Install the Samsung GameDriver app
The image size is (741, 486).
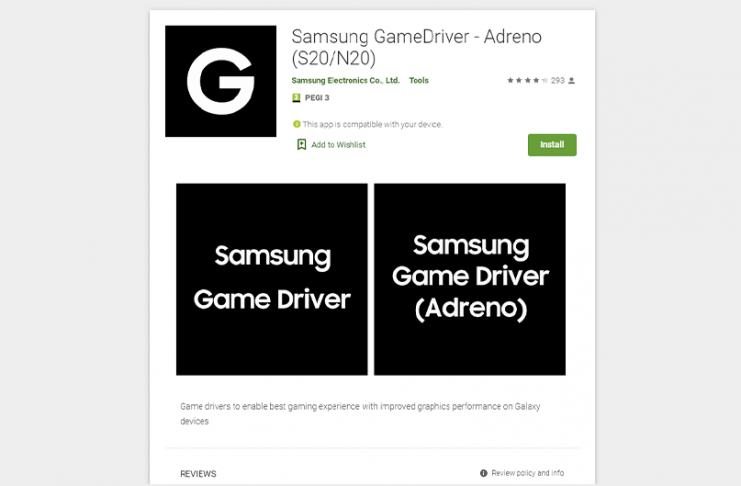click(x=552, y=145)
